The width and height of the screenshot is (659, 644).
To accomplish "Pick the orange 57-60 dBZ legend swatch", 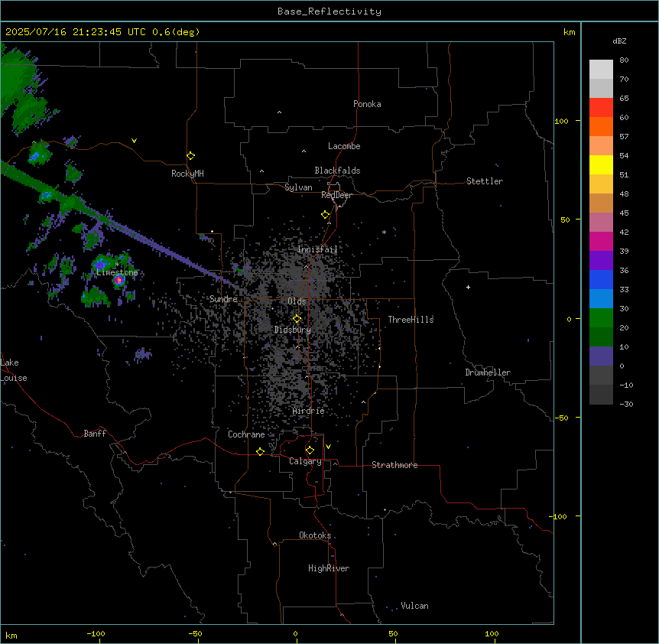I will (x=601, y=126).
